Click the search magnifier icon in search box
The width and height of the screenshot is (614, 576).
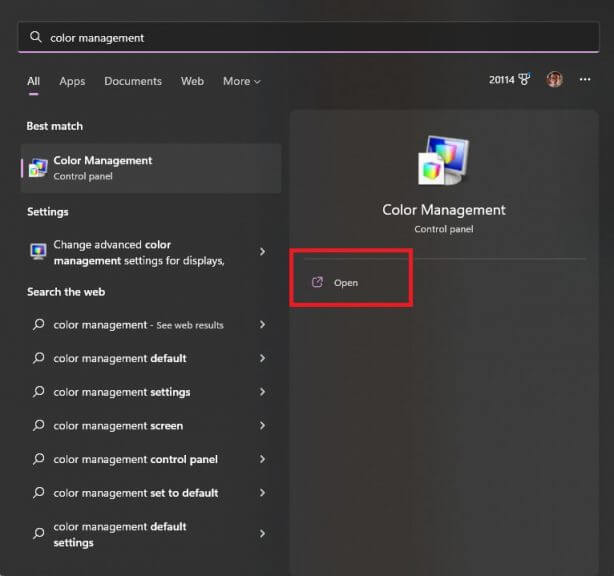pyautogui.click(x=36, y=37)
